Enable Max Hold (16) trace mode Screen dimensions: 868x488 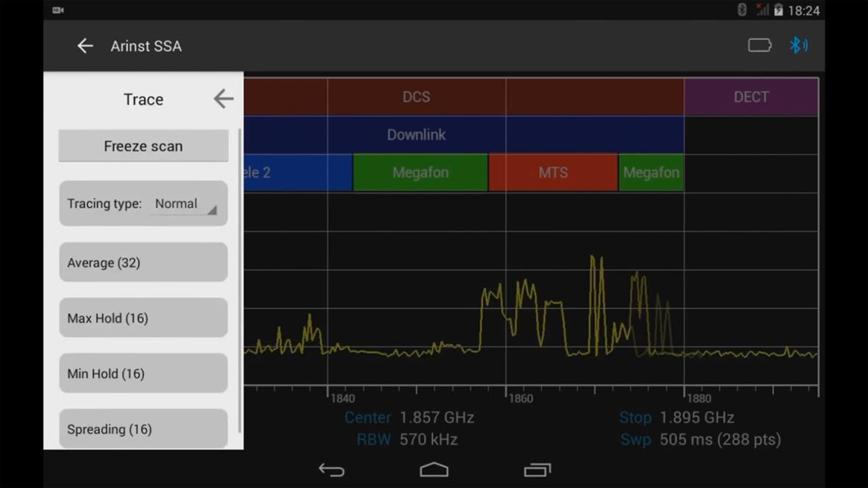[143, 318]
